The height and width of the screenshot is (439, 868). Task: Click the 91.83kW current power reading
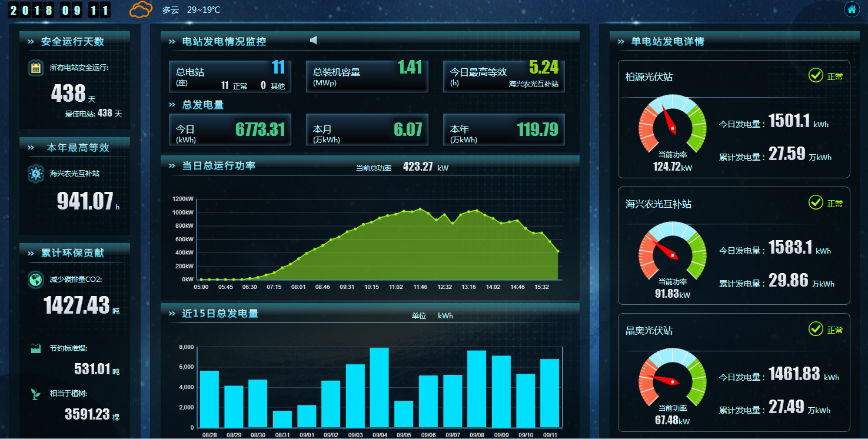673,294
